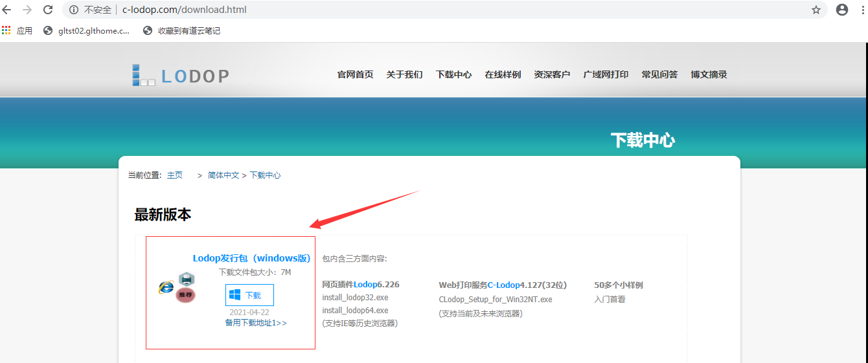Click the red 推荐 badge icon
This screenshot has height=363, width=868.
[186, 295]
